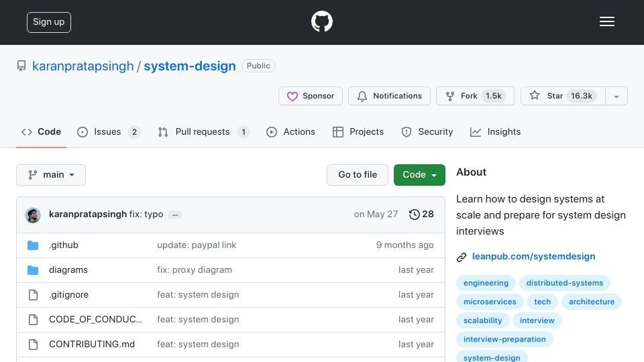644x362 pixels.
Task: Click the branch icon in main selector
Action: [32, 175]
